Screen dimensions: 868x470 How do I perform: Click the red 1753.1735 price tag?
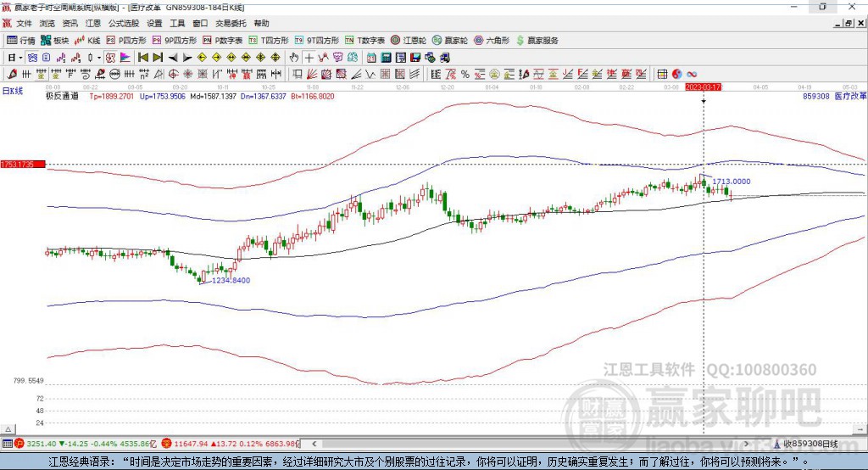coord(23,165)
